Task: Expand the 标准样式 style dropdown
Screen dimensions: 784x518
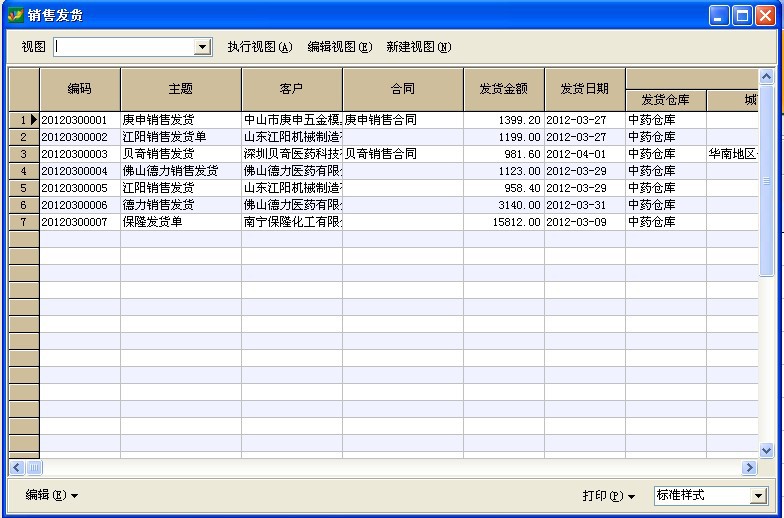Action: click(x=758, y=496)
